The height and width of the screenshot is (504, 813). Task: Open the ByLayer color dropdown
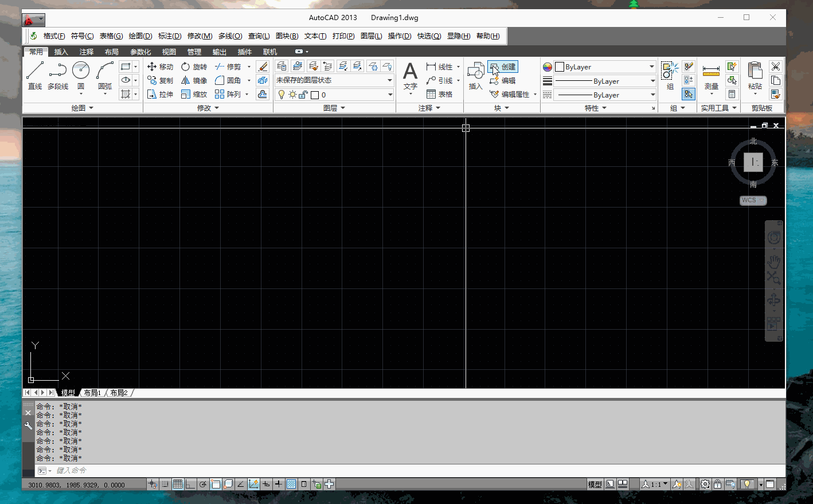(x=652, y=67)
